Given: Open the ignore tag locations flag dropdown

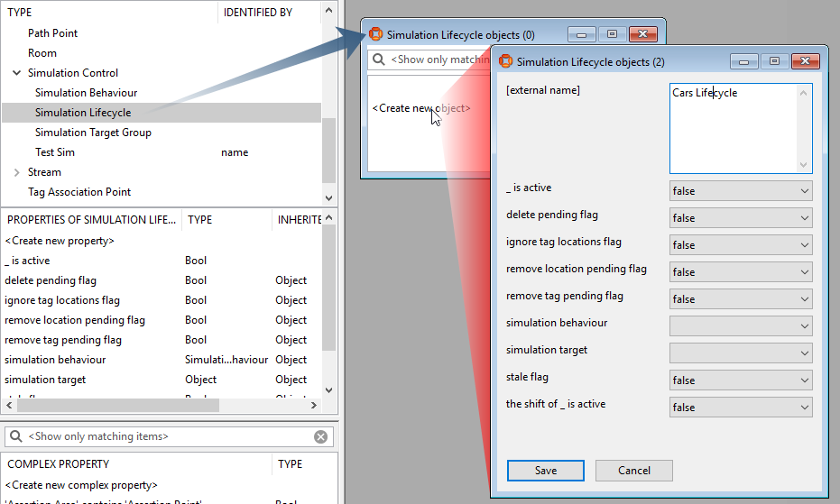Looking at the screenshot, I should tap(741, 244).
